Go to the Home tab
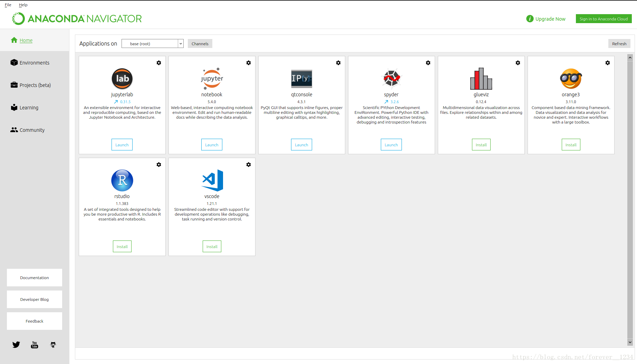The height and width of the screenshot is (364, 637). (35, 40)
